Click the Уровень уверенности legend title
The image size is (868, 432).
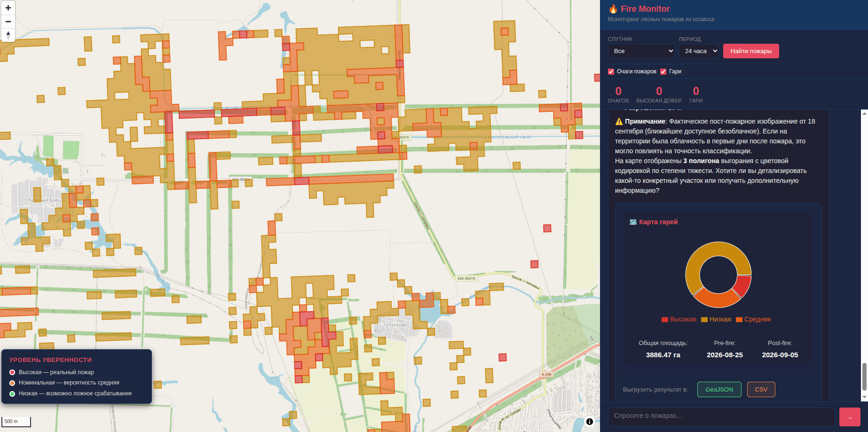50,360
